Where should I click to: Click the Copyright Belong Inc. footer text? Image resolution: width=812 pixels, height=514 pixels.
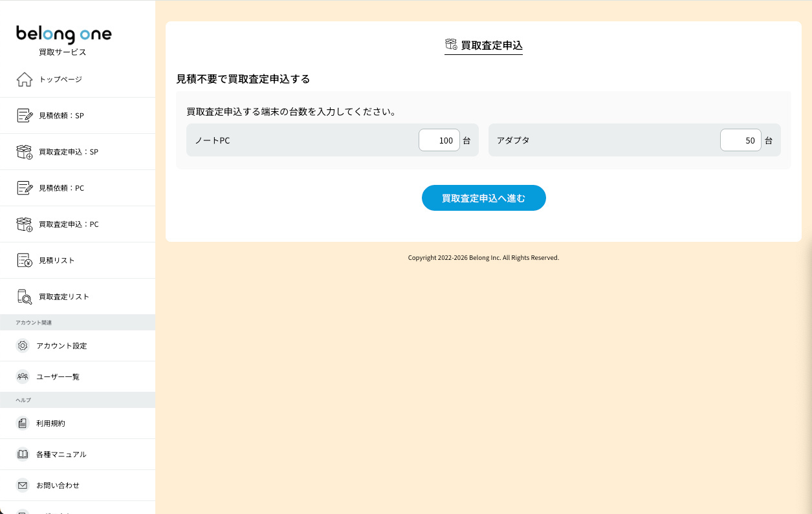coord(483,257)
